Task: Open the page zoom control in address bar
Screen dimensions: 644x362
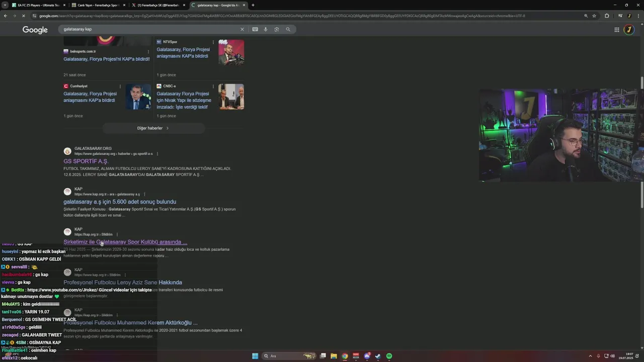Action: 586,16
